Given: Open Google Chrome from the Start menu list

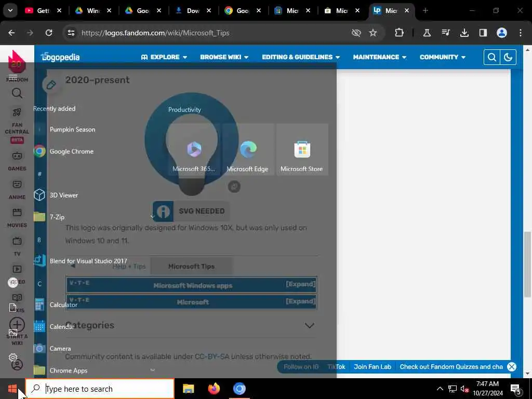Looking at the screenshot, I should (72, 151).
